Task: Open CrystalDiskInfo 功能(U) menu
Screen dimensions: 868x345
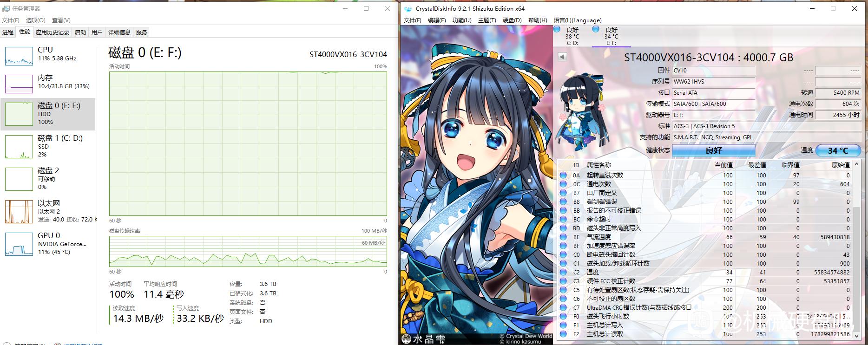Action: (x=462, y=20)
